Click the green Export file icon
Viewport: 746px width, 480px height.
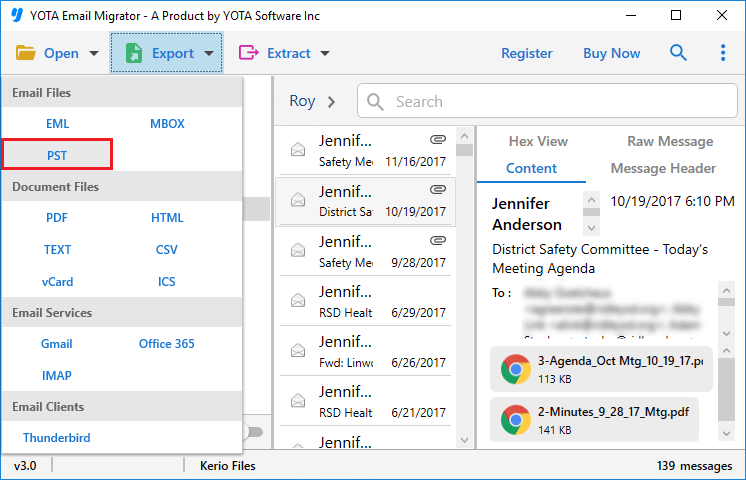pyautogui.click(x=134, y=53)
